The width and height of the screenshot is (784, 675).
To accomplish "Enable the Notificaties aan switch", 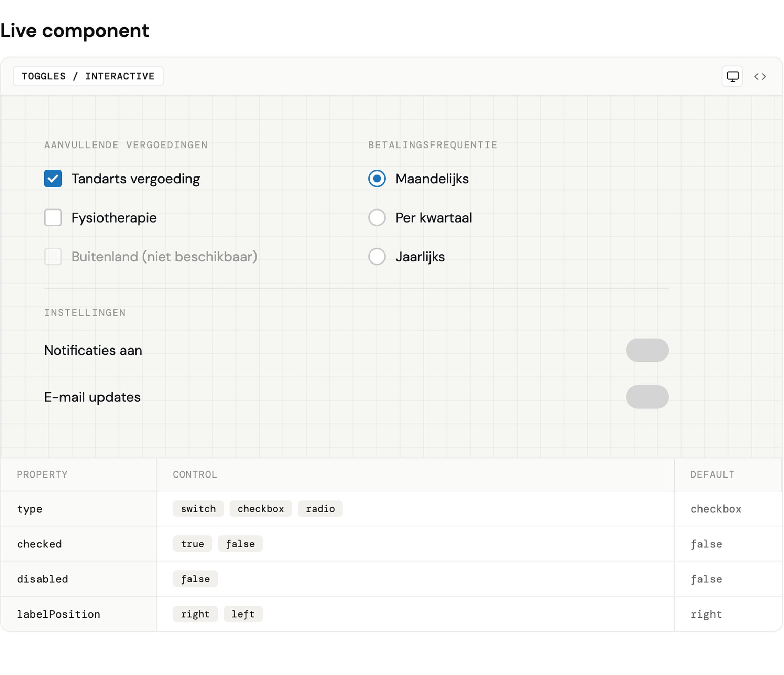I will [647, 350].
